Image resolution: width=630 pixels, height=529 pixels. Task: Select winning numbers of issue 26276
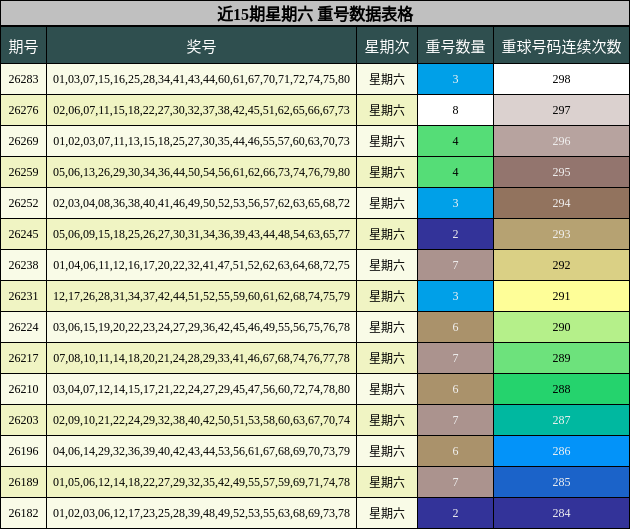coord(201,110)
